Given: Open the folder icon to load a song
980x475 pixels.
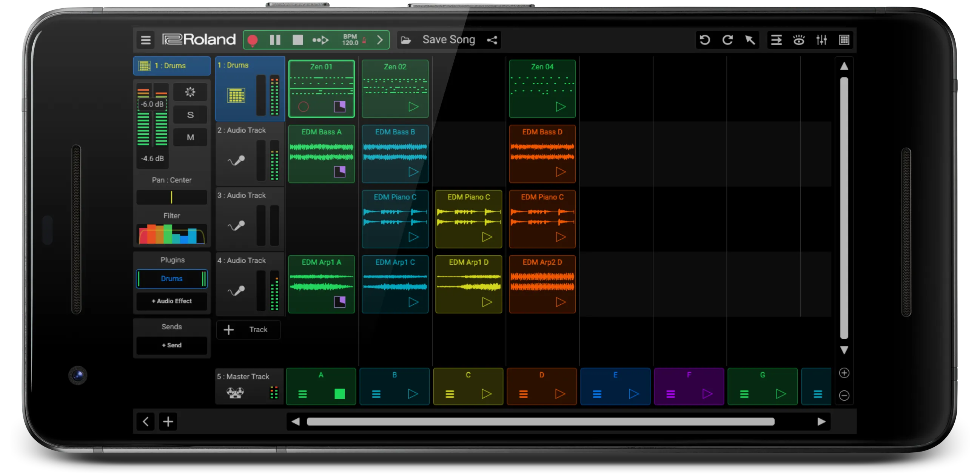Looking at the screenshot, I should tap(406, 40).
